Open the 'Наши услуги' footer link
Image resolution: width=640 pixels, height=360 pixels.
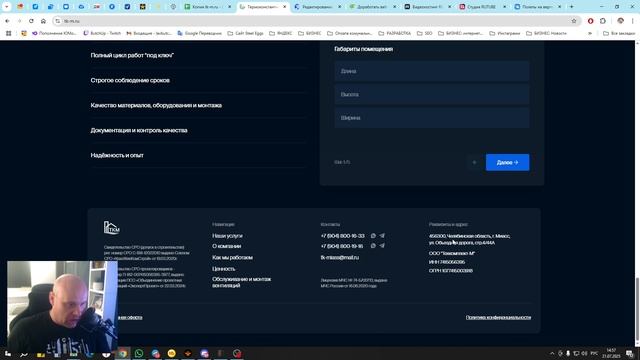[x=227, y=236]
